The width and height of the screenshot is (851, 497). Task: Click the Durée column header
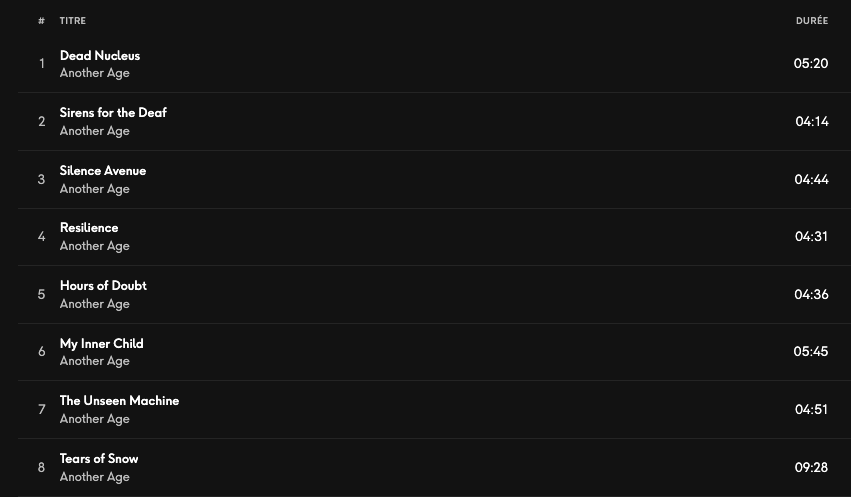coord(812,21)
